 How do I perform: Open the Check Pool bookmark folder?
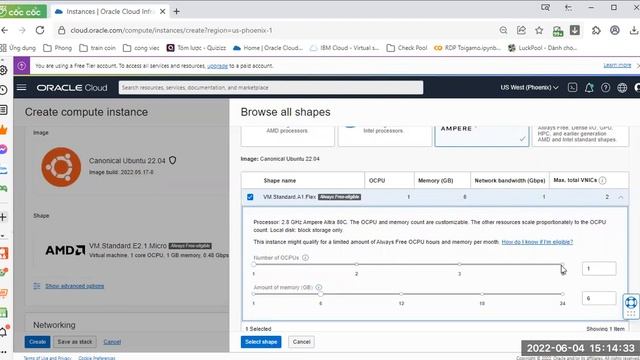407,48
